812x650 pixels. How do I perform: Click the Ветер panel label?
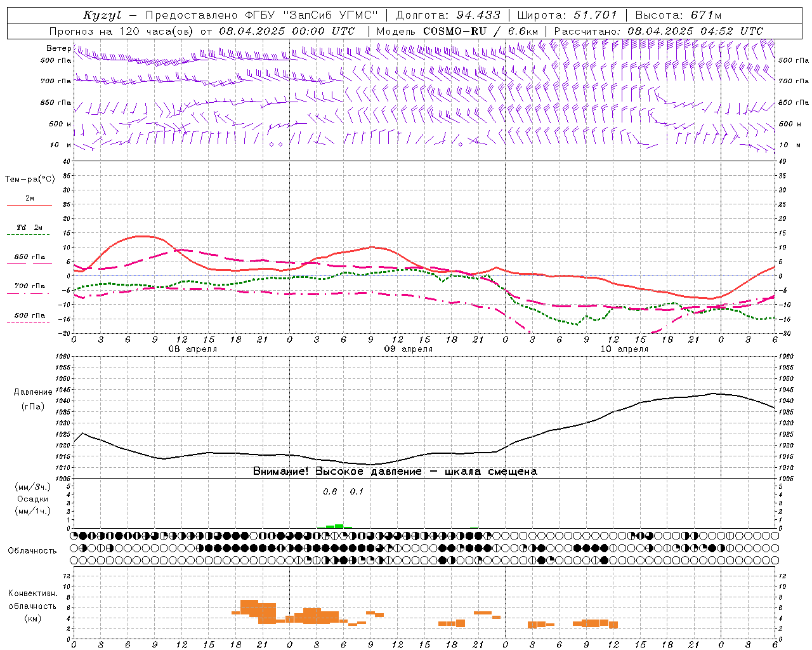point(58,48)
